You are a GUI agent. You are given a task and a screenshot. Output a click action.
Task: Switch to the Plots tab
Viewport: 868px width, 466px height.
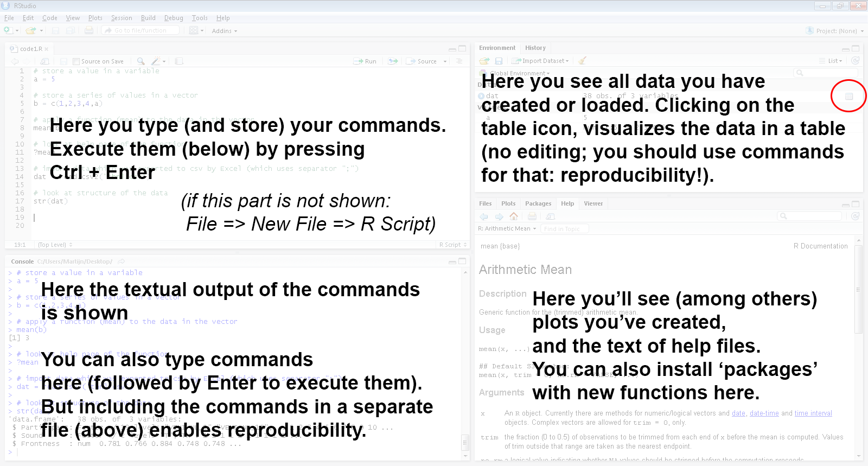[508, 203]
